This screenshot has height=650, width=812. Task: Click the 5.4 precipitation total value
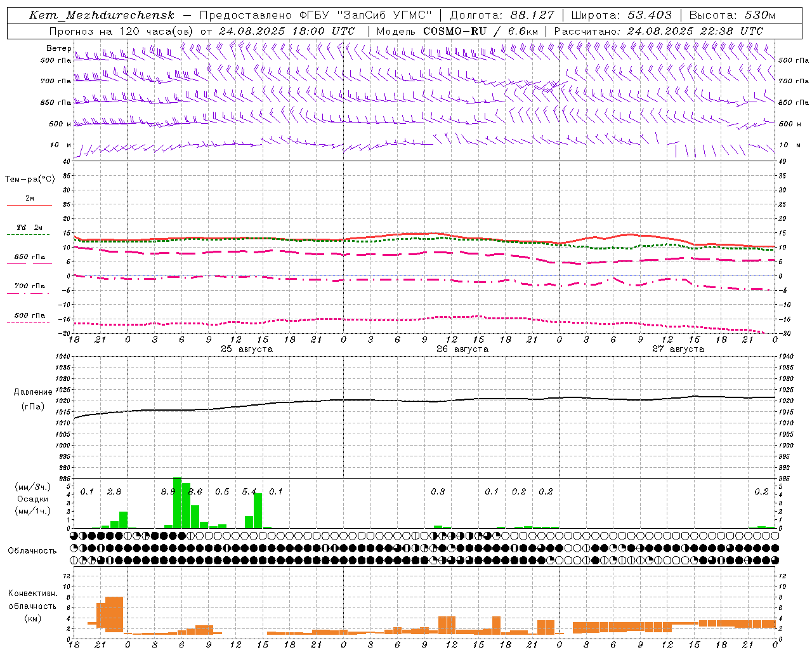(249, 491)
